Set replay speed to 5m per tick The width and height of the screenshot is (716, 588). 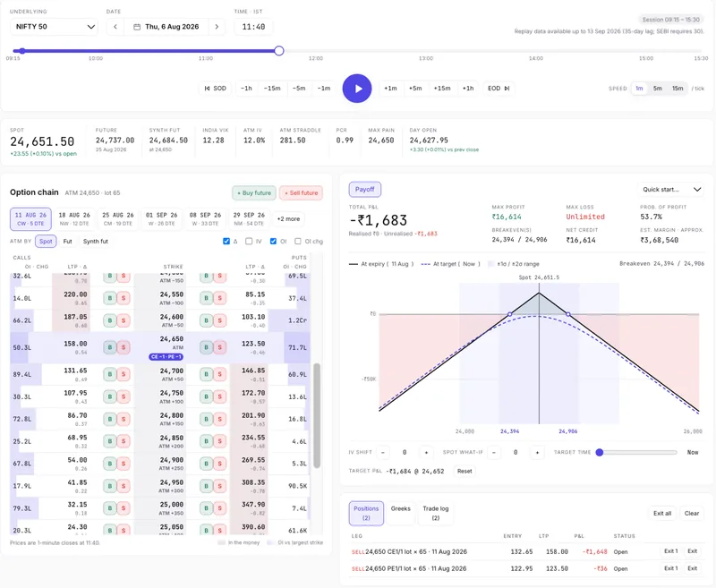pyautogui.click(x=658, y=88)
